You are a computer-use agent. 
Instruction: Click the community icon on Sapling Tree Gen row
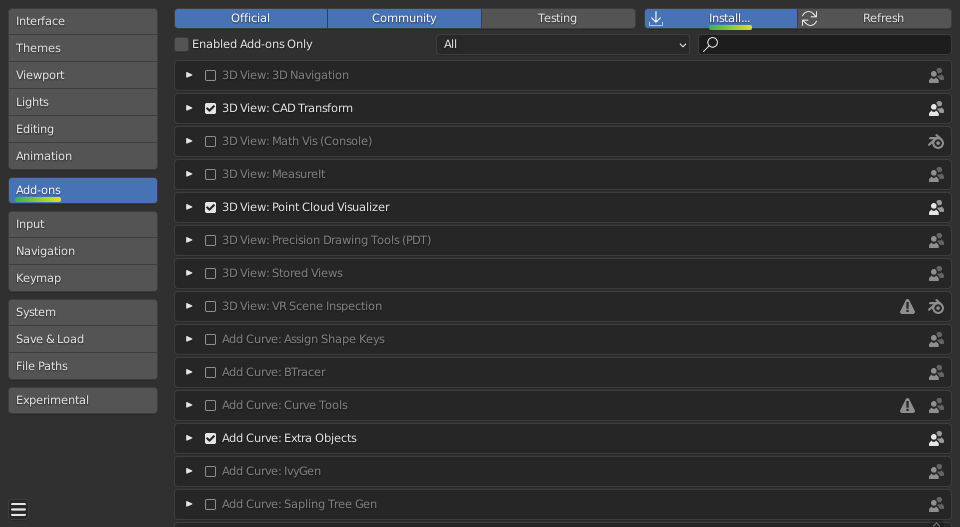click(936, 505)
